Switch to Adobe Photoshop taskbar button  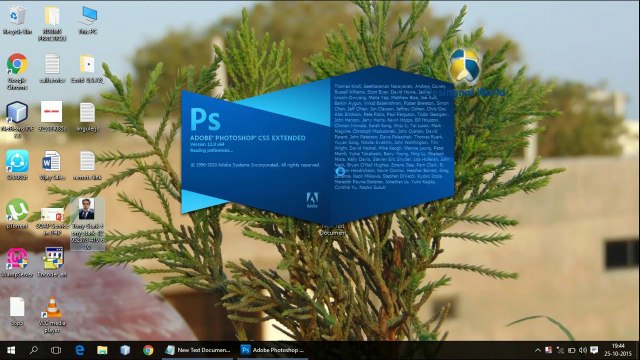(x=272, y=350)
